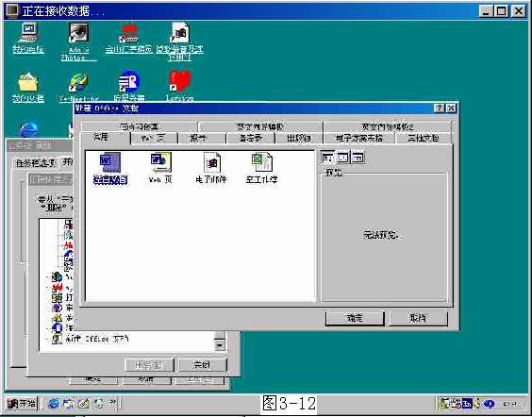Click the yellow speaker volume tray icon
532x417 pixels.
click(477, 404)
